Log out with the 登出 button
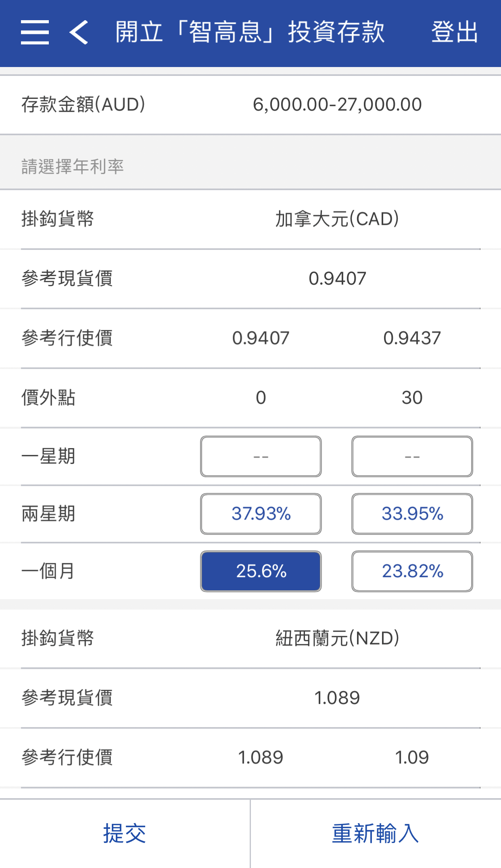Image resolution: width=501 pixels, height=868 pixels. (455, 32)
